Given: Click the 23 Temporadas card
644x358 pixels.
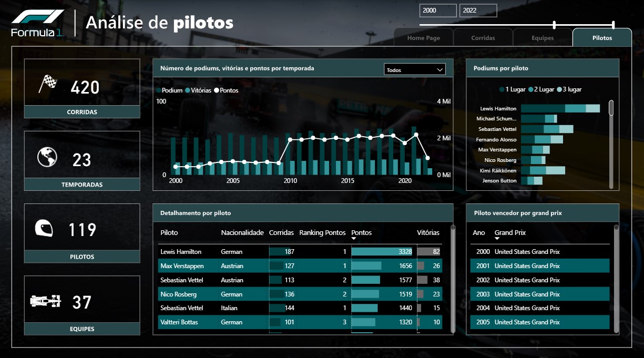Looking at the screenshot, I should tap(82, 161).
